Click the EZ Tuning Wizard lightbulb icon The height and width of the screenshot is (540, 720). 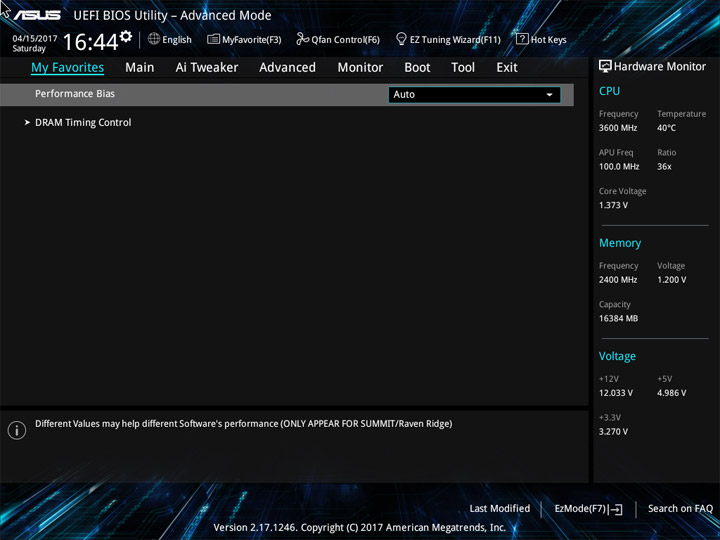(401, 39)
